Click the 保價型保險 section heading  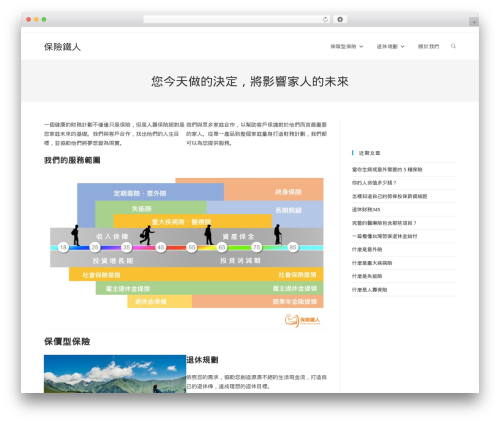67,342
